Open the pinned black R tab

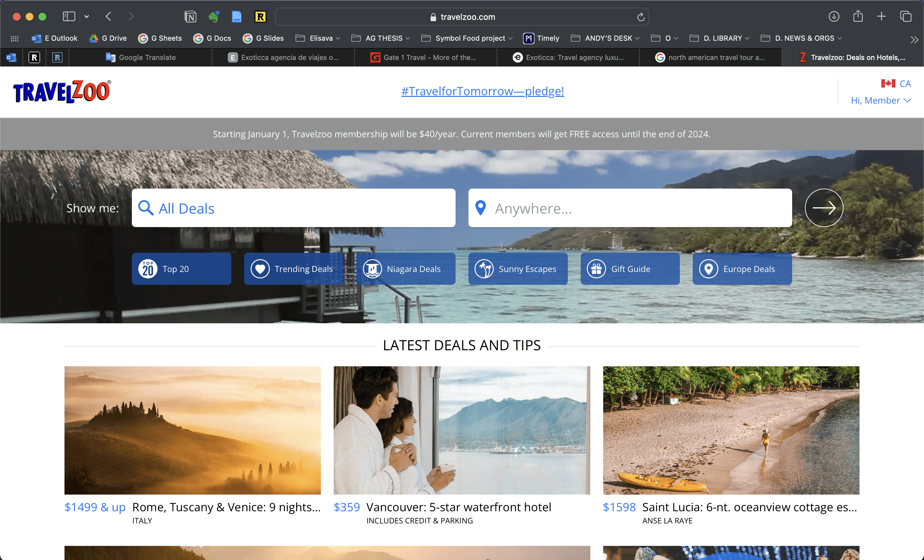[34, 57]
